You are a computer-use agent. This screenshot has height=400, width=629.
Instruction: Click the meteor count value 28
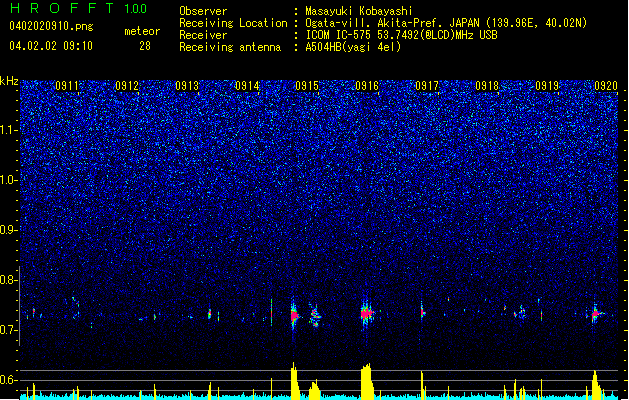pos(145,46)
